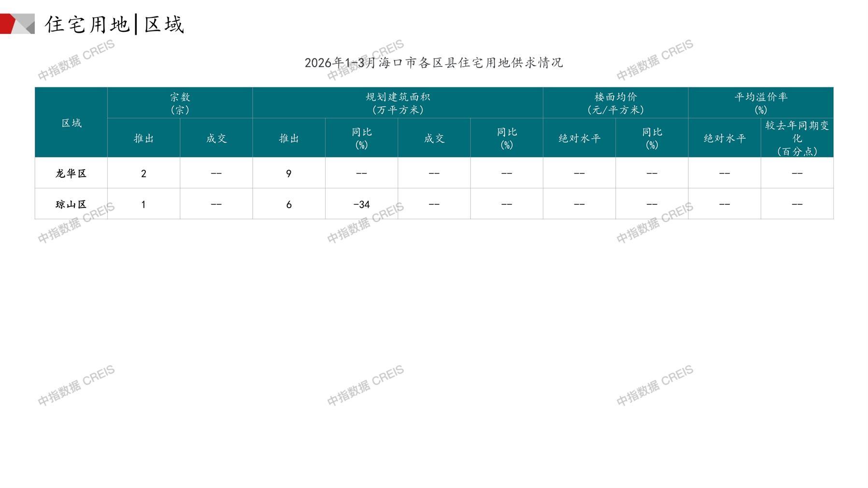Click the 较去年同期变化(百分点) sub-header
Screen dimensions: 868x488
[797, 138]
